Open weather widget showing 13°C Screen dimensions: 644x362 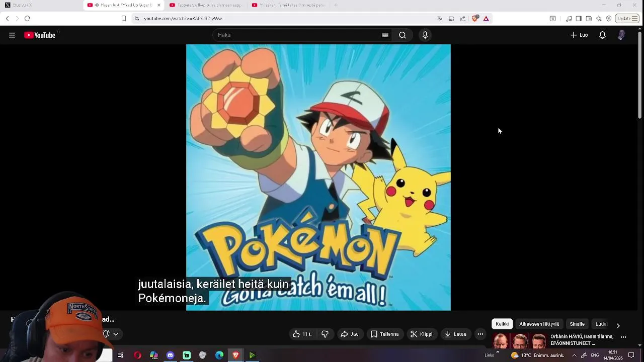[537, 355]
